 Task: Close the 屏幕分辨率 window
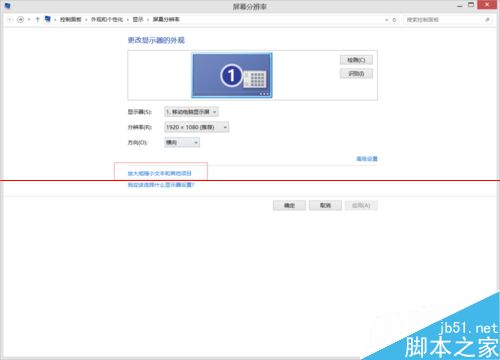click(488, 5)
